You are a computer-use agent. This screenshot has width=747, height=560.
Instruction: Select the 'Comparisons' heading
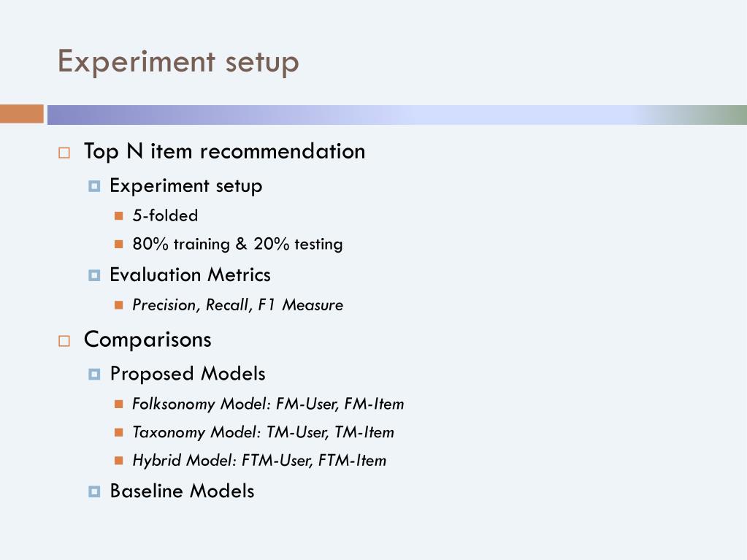coord(148,340)
